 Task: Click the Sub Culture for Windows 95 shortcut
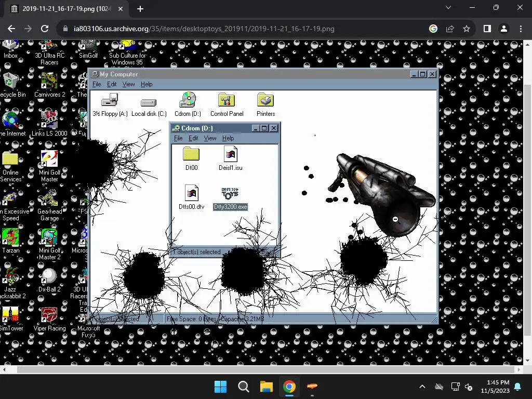(x=127, y=54)
